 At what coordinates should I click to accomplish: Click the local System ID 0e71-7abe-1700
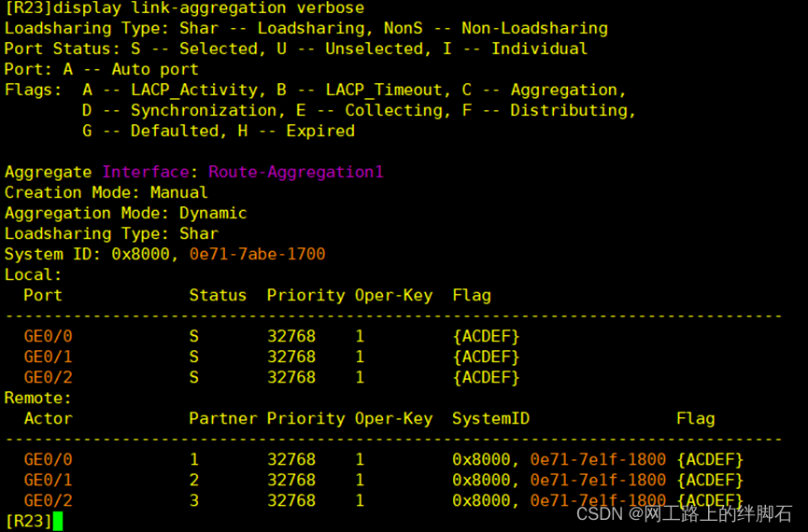coord(257,254)
